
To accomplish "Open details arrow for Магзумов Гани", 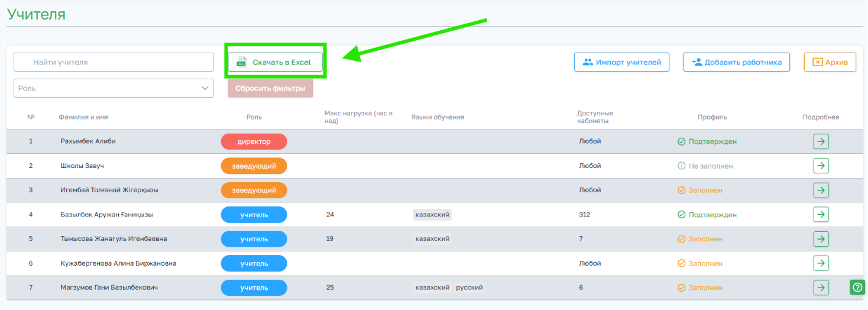I will tap(821, 288).
